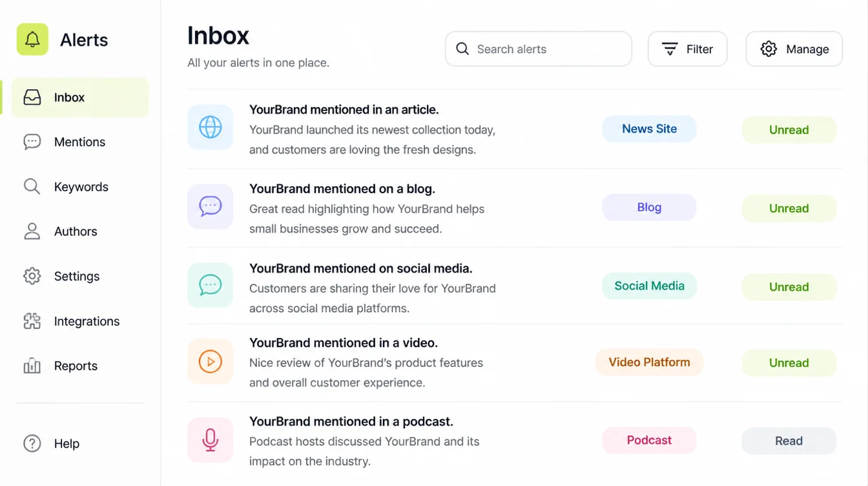Image resolution: width=868 pixels, height=486 pixels.
Task: Select Reports in the sidebar
Action: coord(80,366)
